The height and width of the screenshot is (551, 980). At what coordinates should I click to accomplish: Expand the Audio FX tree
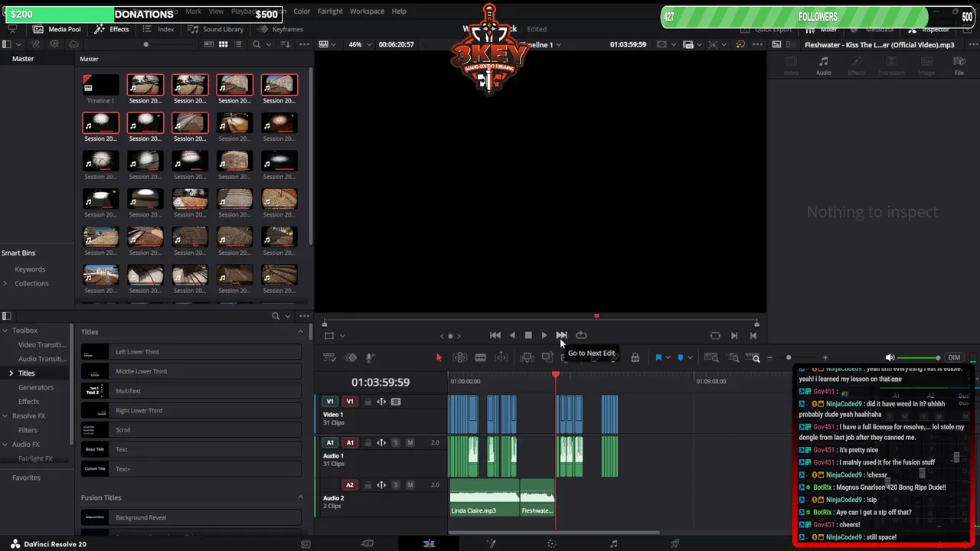[x=5, y=444]
